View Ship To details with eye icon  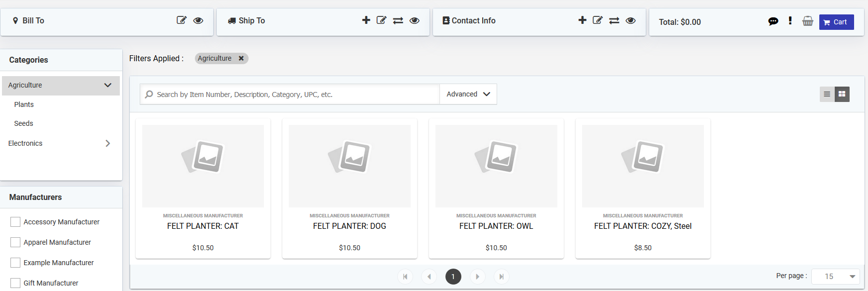pos(414,20)
